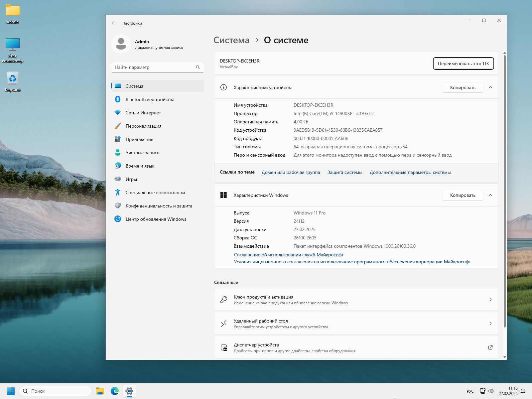Click the Учетные записи person icon
The height and width of the screenshot is (399, 532).
tap(118, 153)
